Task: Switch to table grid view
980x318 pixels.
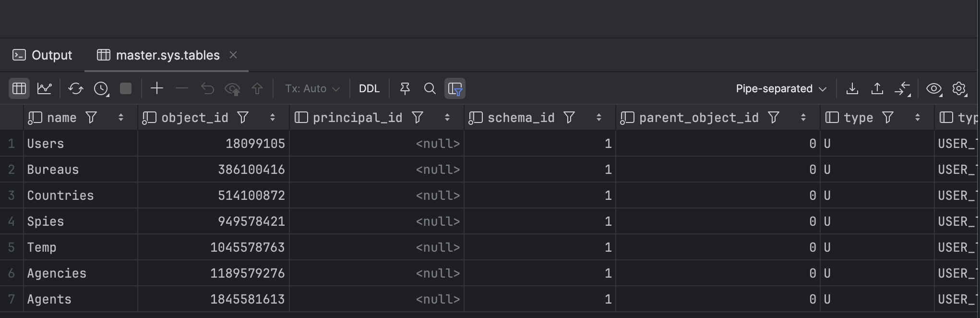Action: pyautogui.click(x=19, y=89)
